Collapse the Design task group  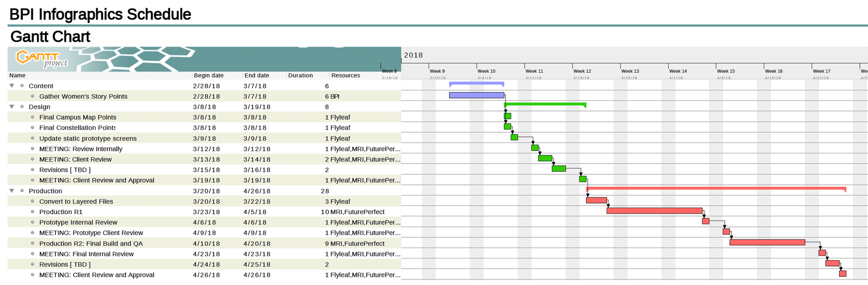click(x=12, y=107)
